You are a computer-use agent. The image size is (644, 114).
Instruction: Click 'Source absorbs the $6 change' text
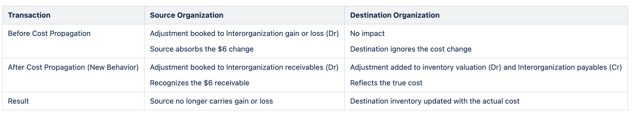pyautogui.click(x=202, y=49)
